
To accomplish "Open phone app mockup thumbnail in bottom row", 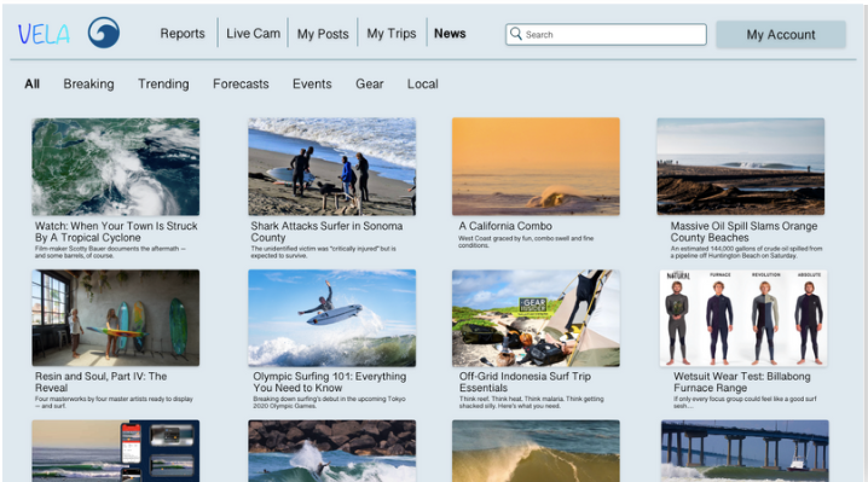I will [x=115, y=451].
